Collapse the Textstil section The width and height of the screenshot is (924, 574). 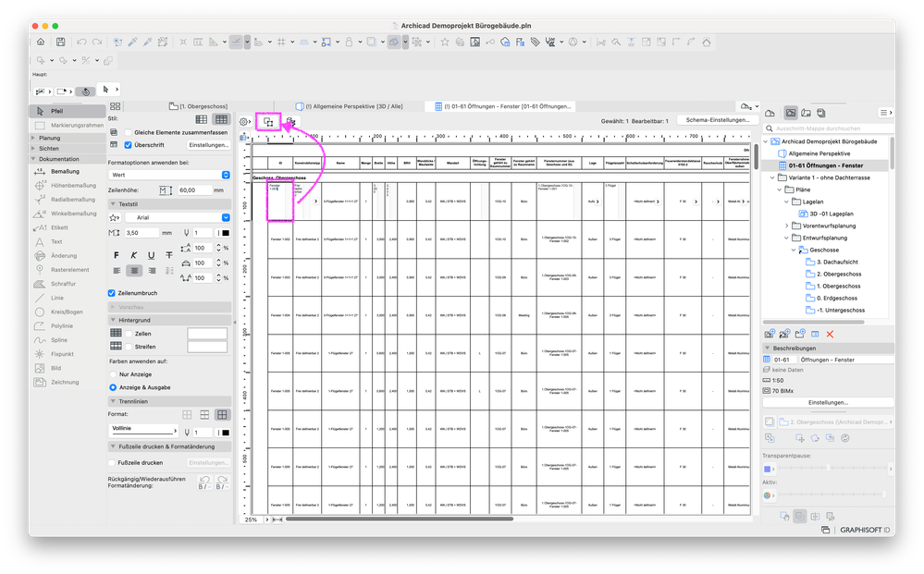(113, 203)
